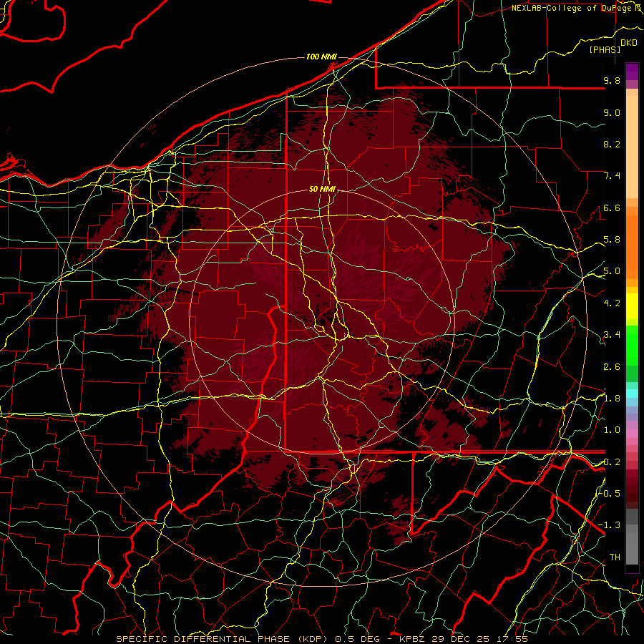Pick the purple top segment of the color bar
The width and height of the screenshot is (644, 644).
[632, 72]
